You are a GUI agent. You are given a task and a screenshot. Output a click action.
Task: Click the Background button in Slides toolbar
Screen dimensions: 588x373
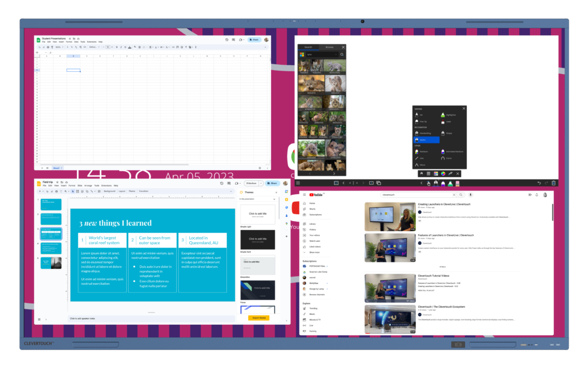click(x=109, y=191)
